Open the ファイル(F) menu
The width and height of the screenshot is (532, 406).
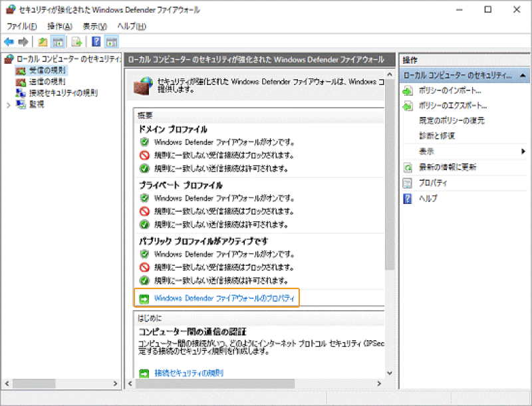(22, 27)
